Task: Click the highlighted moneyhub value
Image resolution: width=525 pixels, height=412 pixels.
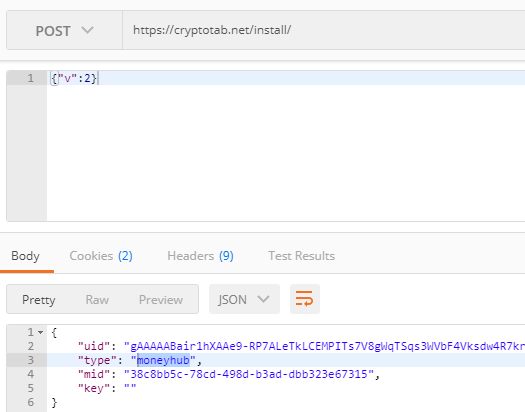Action: pyautogui.click(x=163, y=360)
